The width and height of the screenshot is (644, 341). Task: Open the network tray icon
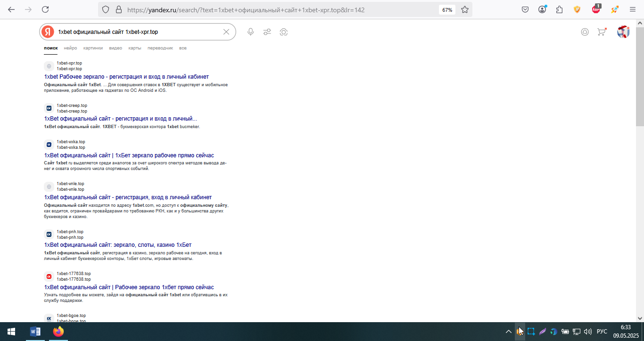click(x=577, y=332)
